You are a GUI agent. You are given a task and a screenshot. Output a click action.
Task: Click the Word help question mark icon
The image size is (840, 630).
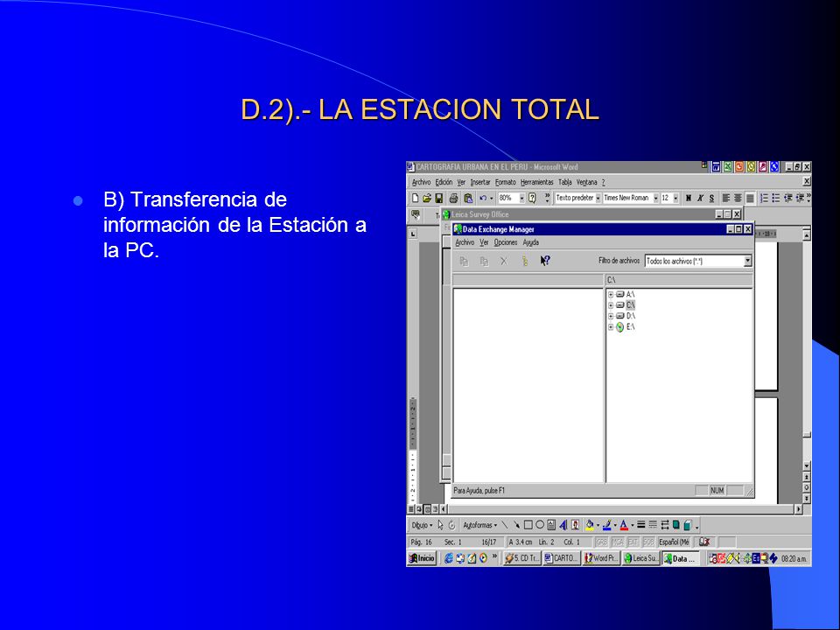(532, 198)
